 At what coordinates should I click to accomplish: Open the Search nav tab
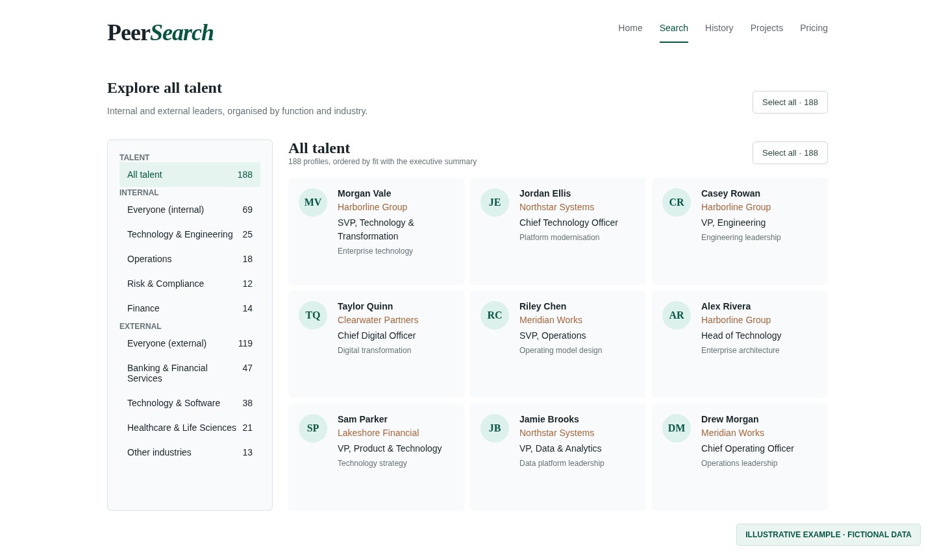tap(674, 28)
